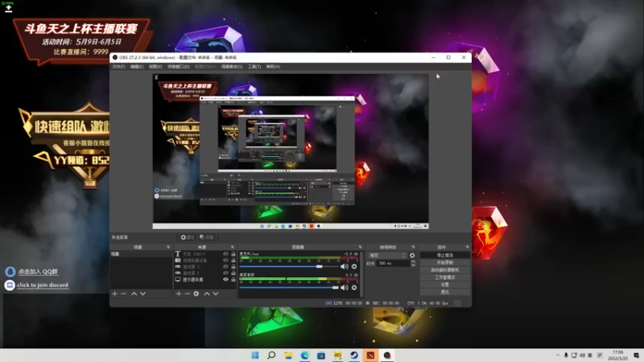Add a new scene with the plus icon

[x=114, y=294]
